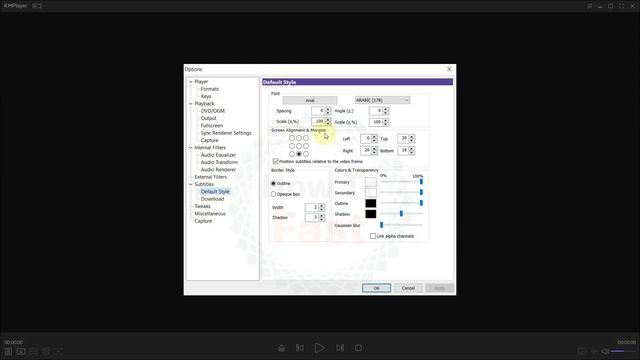Click the fifth icon in the bottom-left player toolbar
Viewport: 640px width, 360px height.
tap(58, 351)
